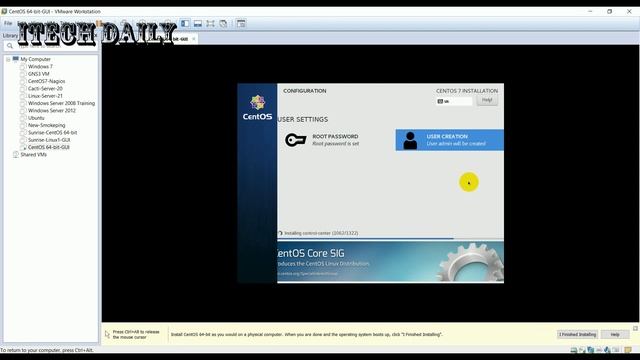Viewport: 640px width, 360px height.
Task: Select Linux-Server-21 virtual machine
Action: click(45, 96)
